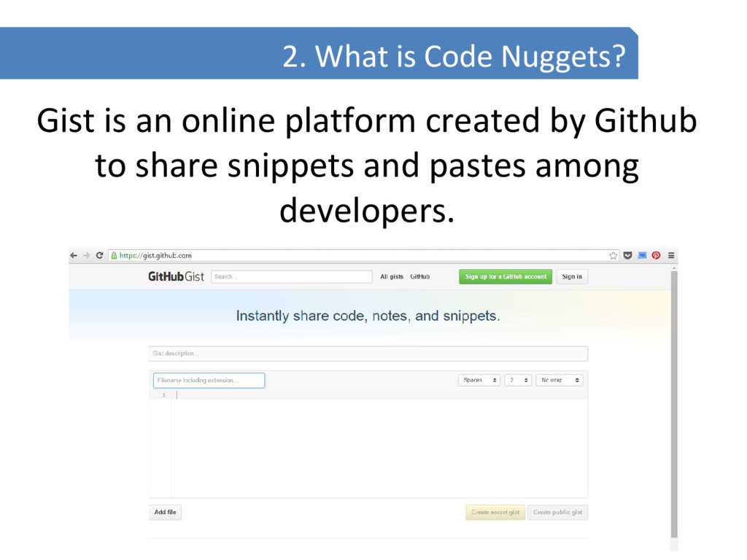Viewport: 747px width, 560px height.
Task: Click the GitHub Gist logo
Action: tap(176, 276)
